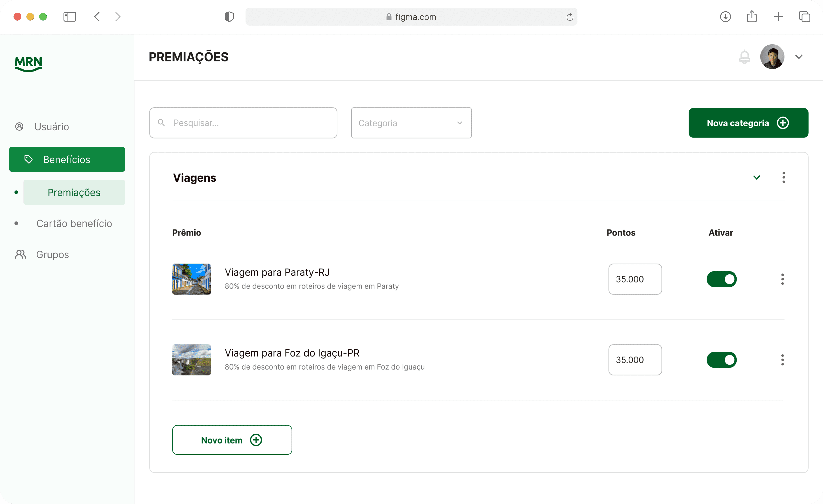Image resolution: width=823 pixels, height=504 pixels.
Task: Click the MRN logo in the sidebar
Action: tap(28, 64)
